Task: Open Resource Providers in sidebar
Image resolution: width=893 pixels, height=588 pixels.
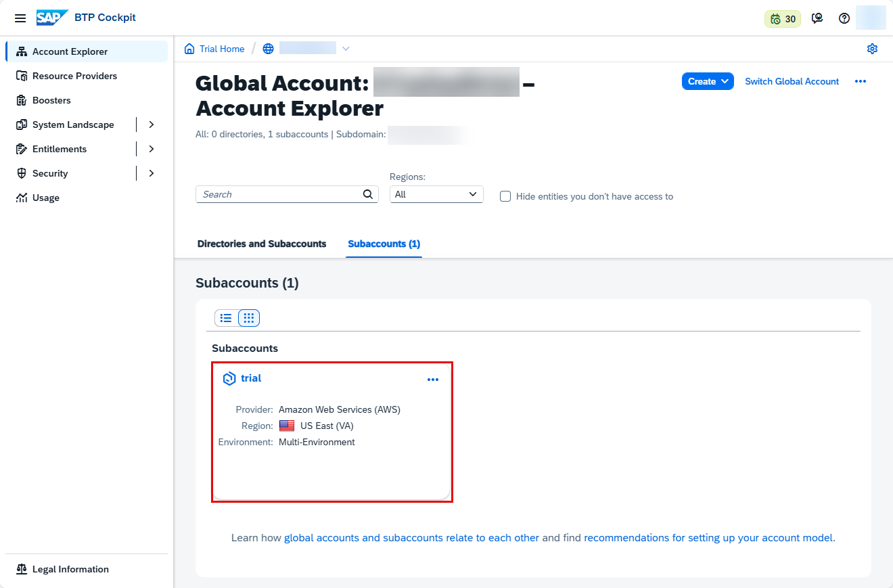Action: coord(74,76)
